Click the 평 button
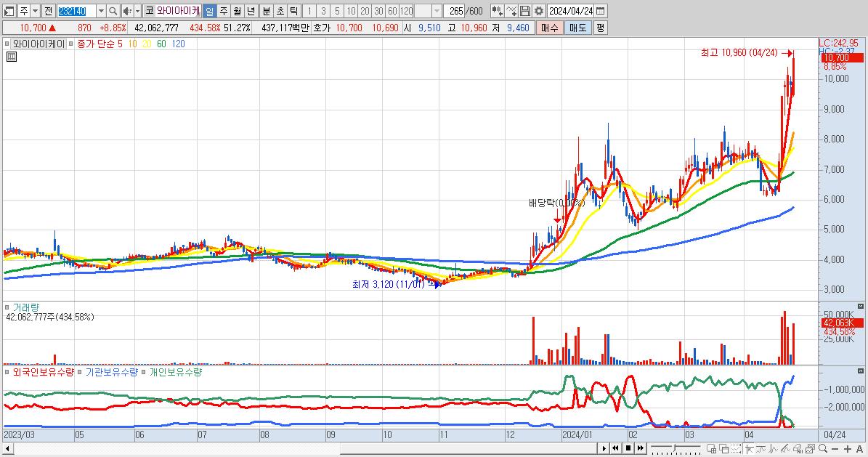The width and height of the screenshot is (868, 457). pyautogui.click(x=601, y=28)
